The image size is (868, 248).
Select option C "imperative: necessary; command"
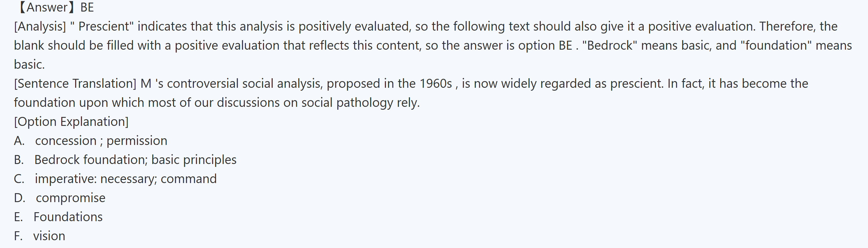point(125,179)
